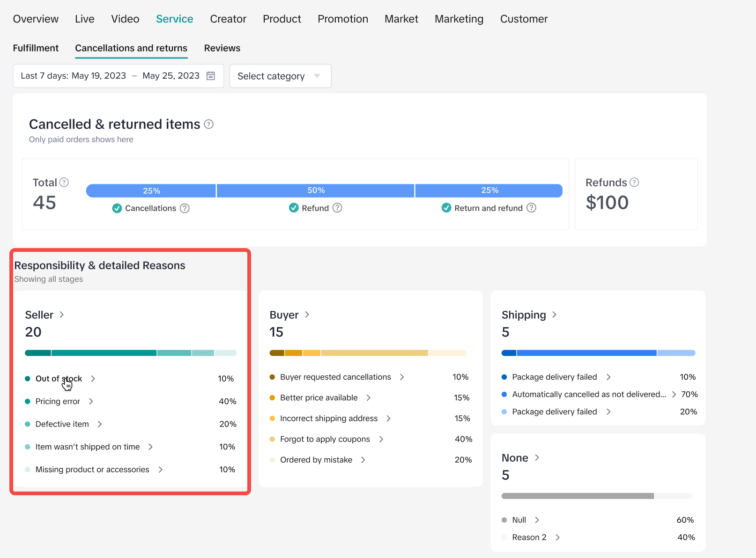The image size is (756, 558).
Task: Toggle the Return and refund checkmark
Action: (x=446, y=208)
